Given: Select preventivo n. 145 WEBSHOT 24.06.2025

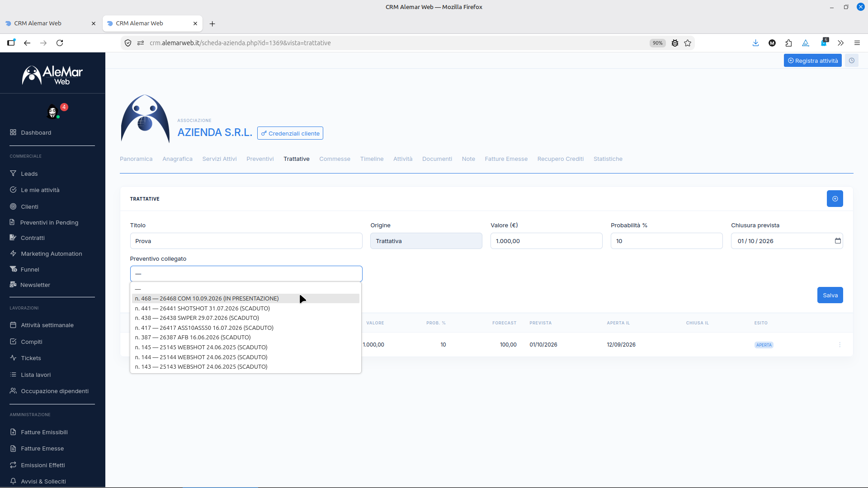Looking at the screenshot, I should point(245,347).
